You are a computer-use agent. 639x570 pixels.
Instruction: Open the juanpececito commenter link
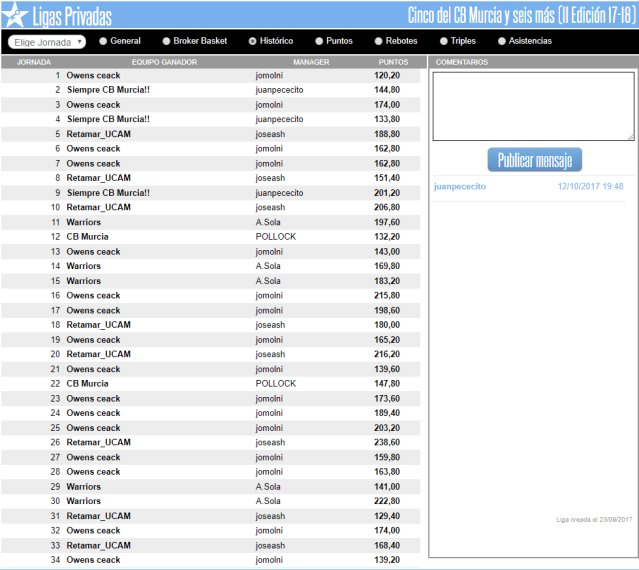click(x=460, y=186)
